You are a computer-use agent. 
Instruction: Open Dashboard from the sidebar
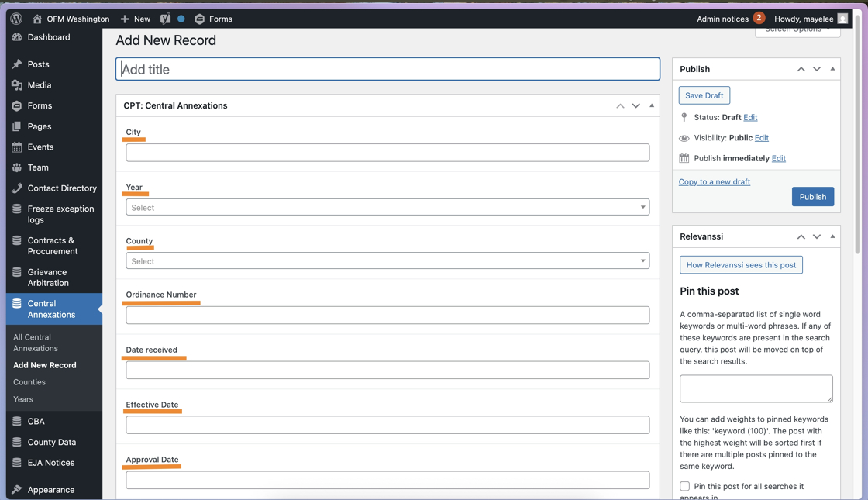pyautogui.click(x=49, y=37)
